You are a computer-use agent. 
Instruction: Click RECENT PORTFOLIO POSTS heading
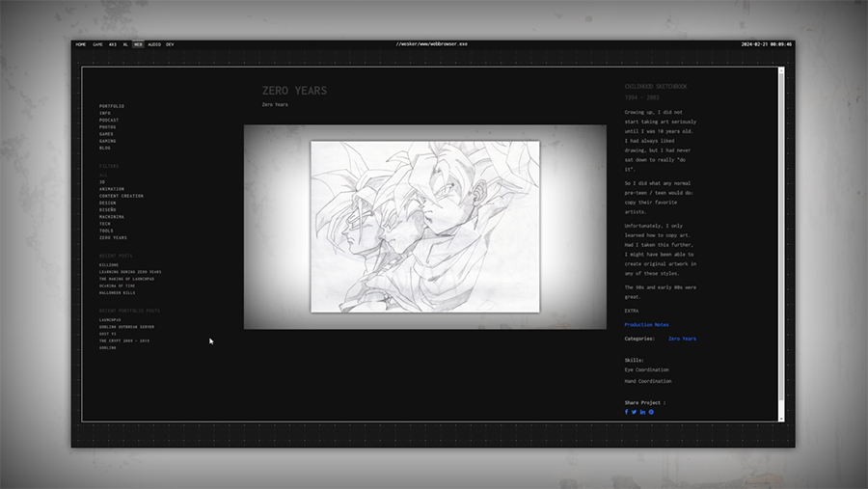129,312
